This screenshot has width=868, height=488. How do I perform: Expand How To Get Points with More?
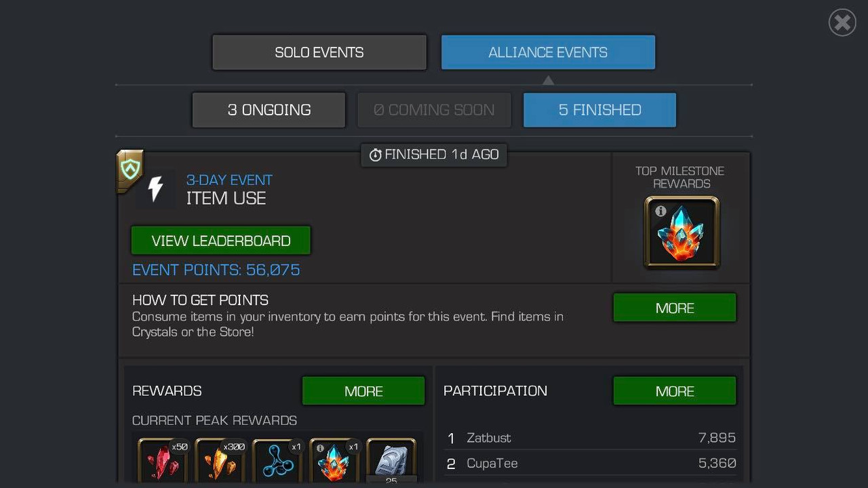675,308
